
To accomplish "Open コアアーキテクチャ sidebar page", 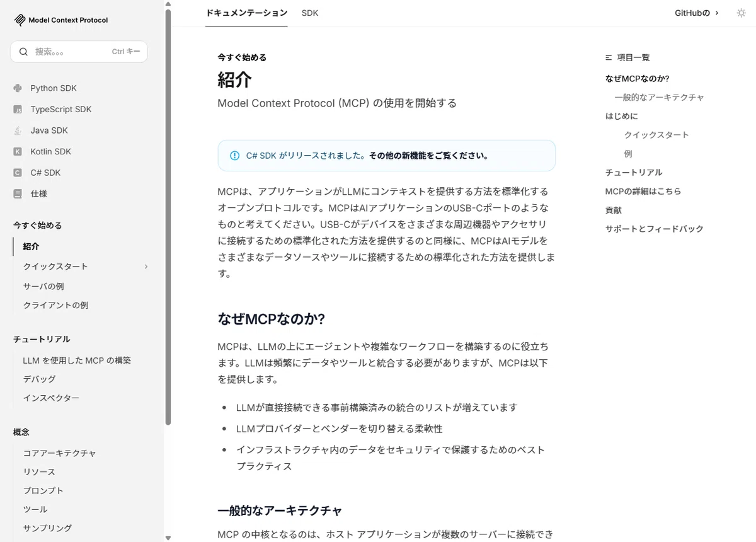I will pyautogui.click(x=60, y=453).
